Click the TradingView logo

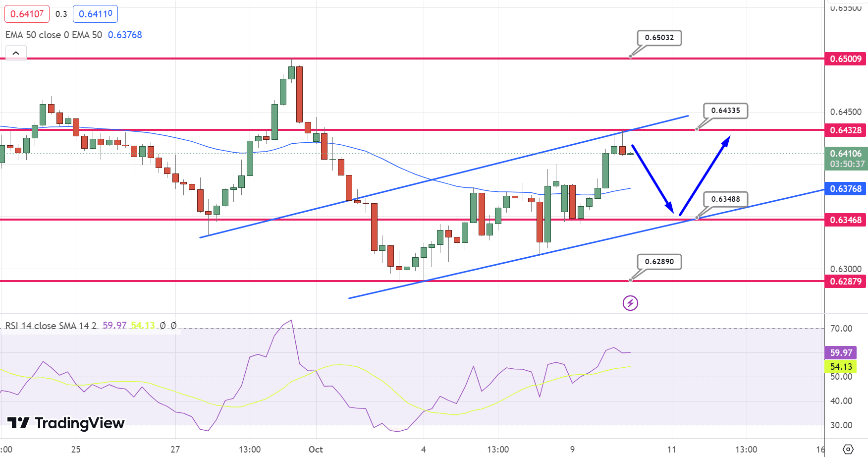66,423
